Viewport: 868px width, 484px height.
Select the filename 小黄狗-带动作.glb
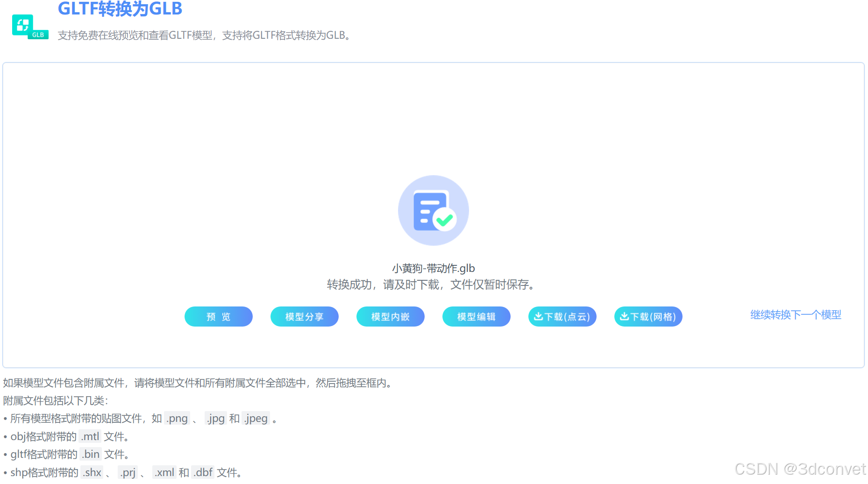pyautogui.click(x=433, y=268)
